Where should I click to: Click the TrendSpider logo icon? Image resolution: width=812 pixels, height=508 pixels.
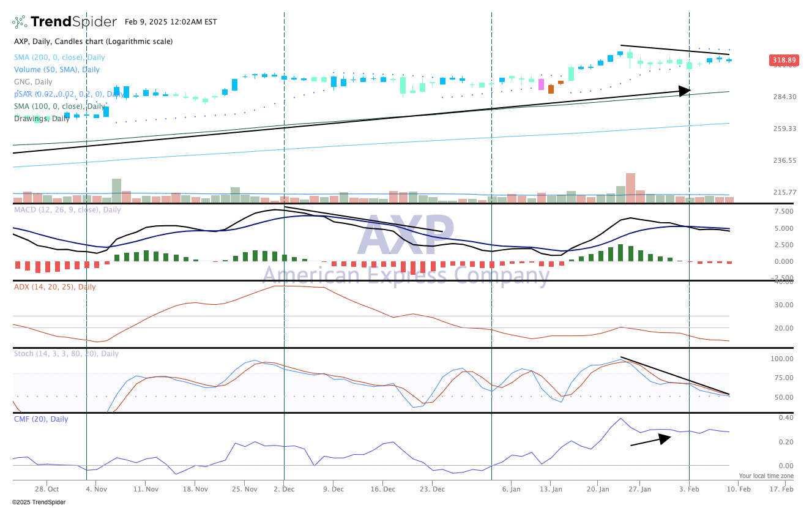[20, 22]
